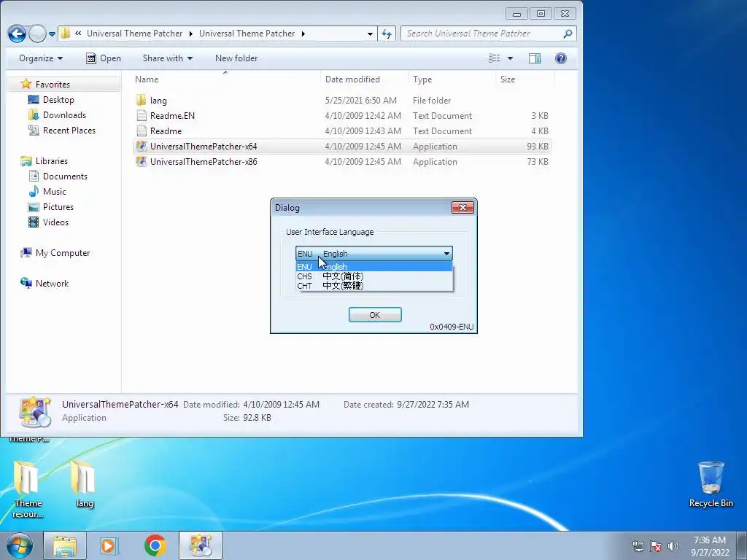Open Videos library
This screenshot has width=747, height=560.
(55, 222)
